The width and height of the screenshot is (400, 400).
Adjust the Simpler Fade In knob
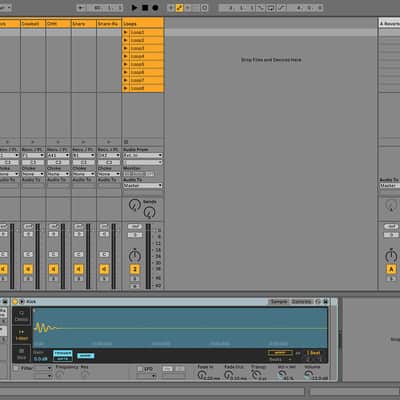[x=202, y=375]
